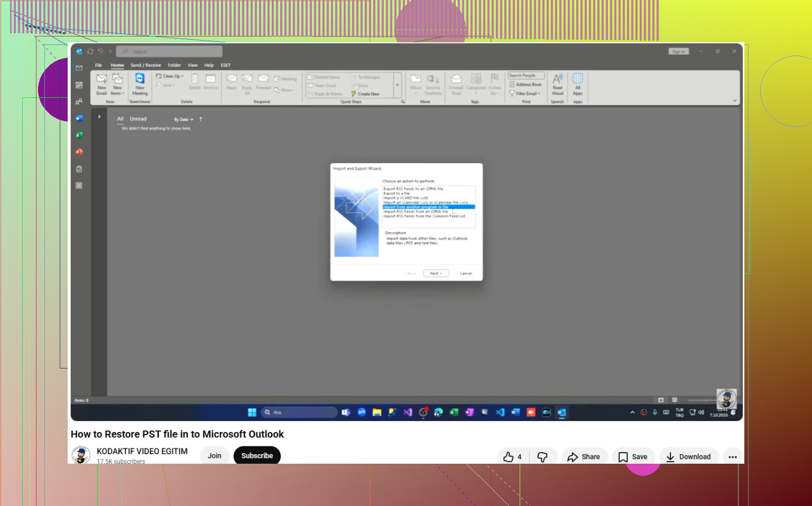Click the Reply icon in Respond group

click(232, 82)
